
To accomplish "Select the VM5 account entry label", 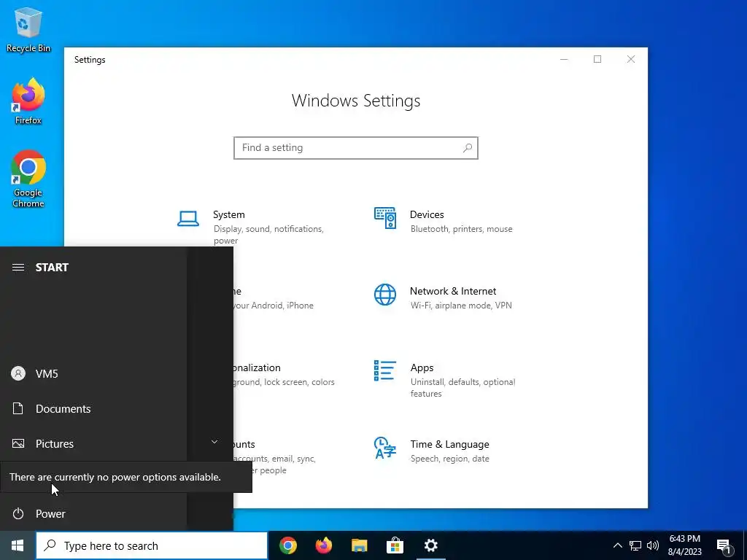I will pyautogui.click(x=47, y=374).
